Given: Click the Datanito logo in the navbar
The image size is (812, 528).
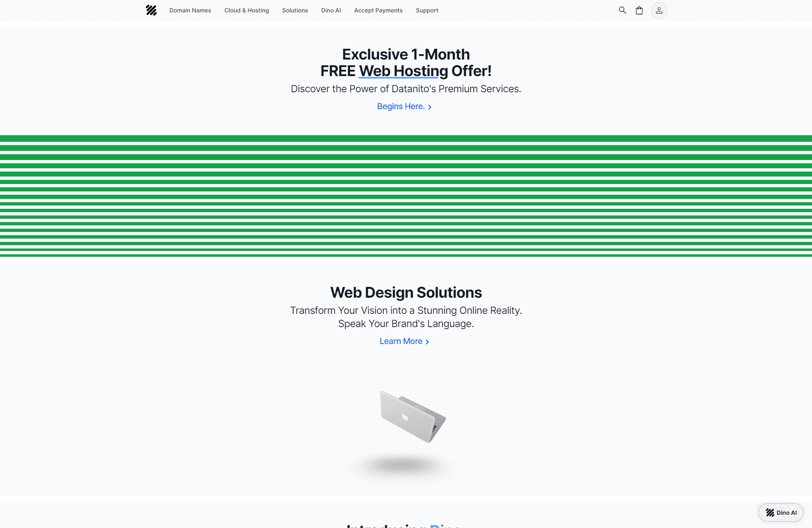Looking at the screenshot, I should (x=151, y=10).
